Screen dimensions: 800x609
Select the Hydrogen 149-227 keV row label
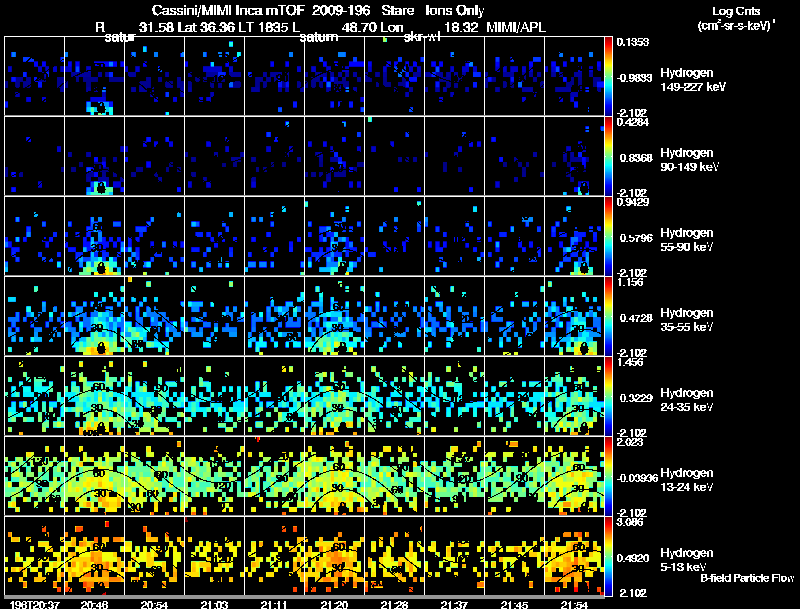692,80
